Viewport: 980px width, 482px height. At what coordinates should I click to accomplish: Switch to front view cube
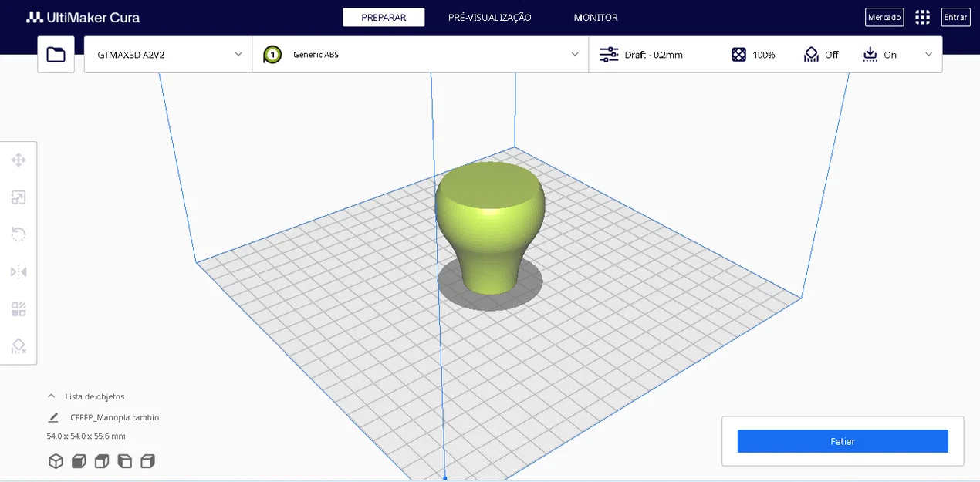click(x=79, y=461)
